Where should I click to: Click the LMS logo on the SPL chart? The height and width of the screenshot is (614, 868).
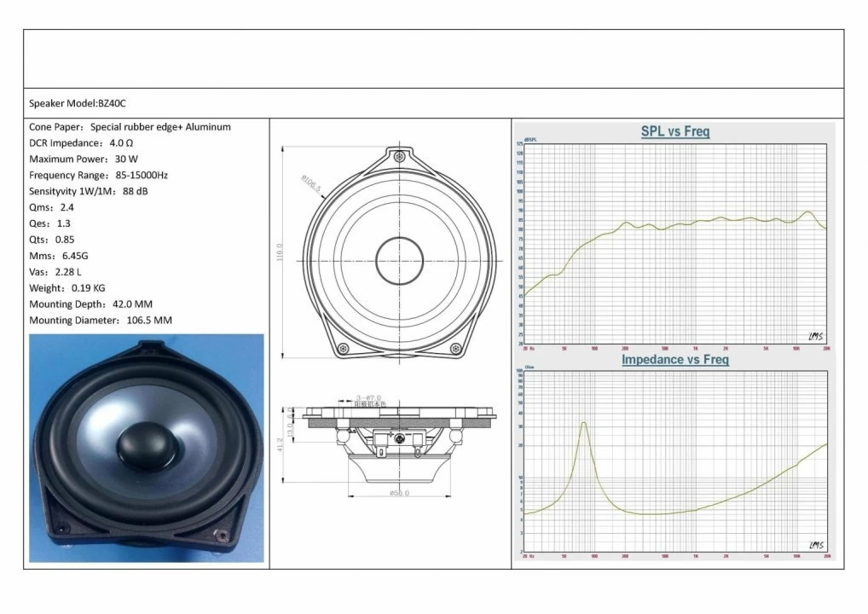click(x=814, y=335)
